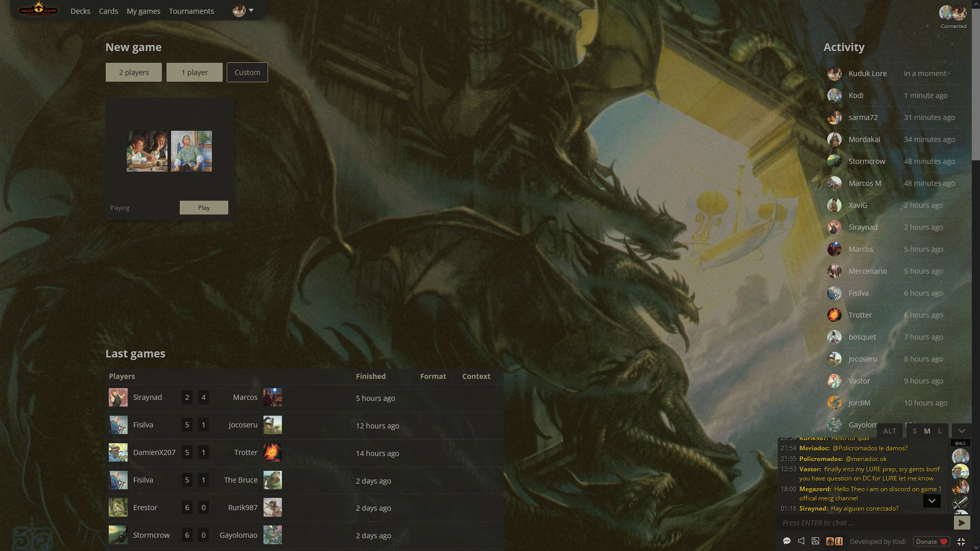Click the Context column header
This screenshot has width=980, height=551.
pyautogui.click(x=476, y=376)
